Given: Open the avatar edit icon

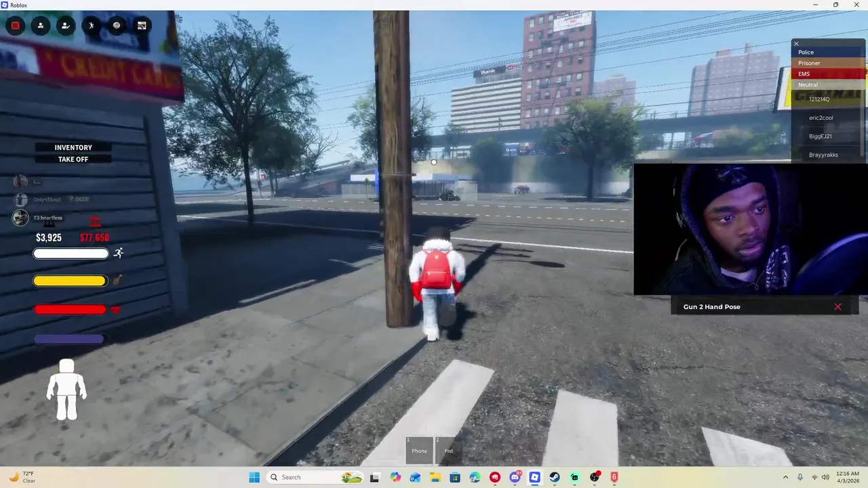Looking at the screenshot, I should coord(65,26).
